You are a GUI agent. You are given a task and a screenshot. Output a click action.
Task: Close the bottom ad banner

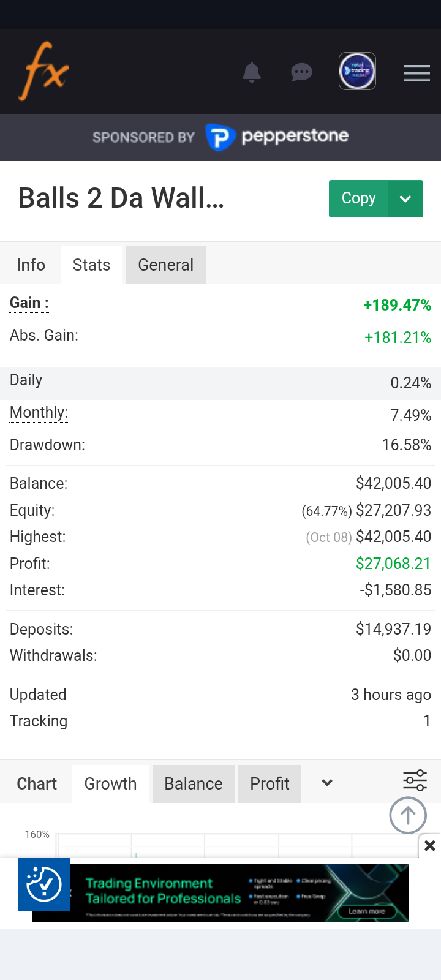[430, 846]
